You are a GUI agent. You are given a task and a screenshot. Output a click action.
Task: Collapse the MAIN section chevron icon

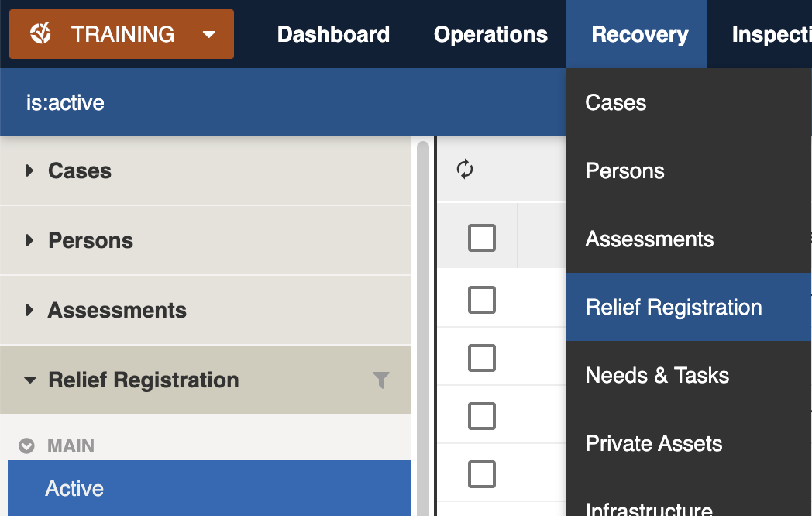click(x=27, y=446)
